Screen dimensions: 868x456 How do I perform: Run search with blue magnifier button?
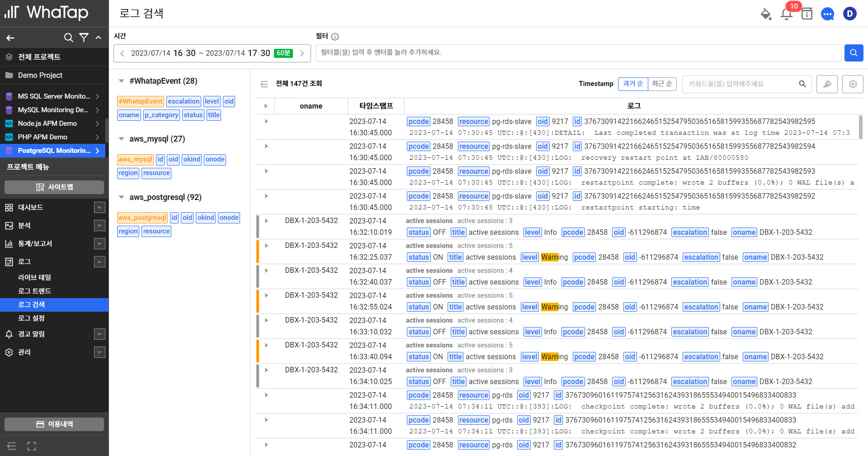click(x=854, y=53)
